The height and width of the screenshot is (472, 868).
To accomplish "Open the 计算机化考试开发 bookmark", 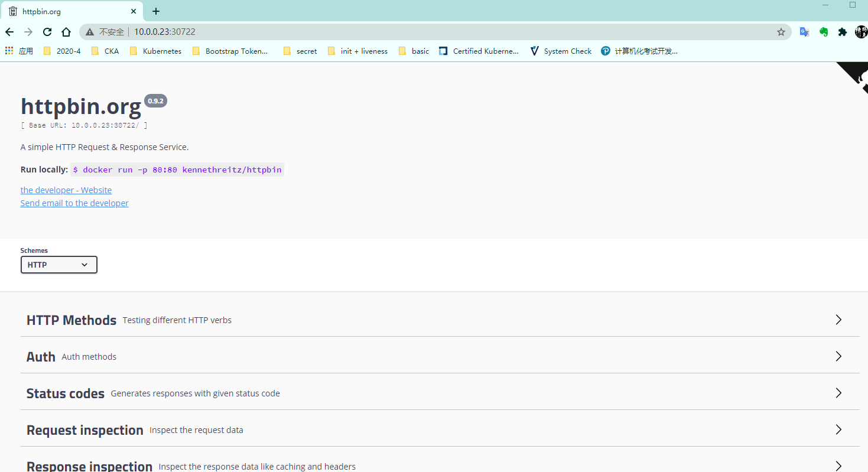I will click(x=639, y=51).
